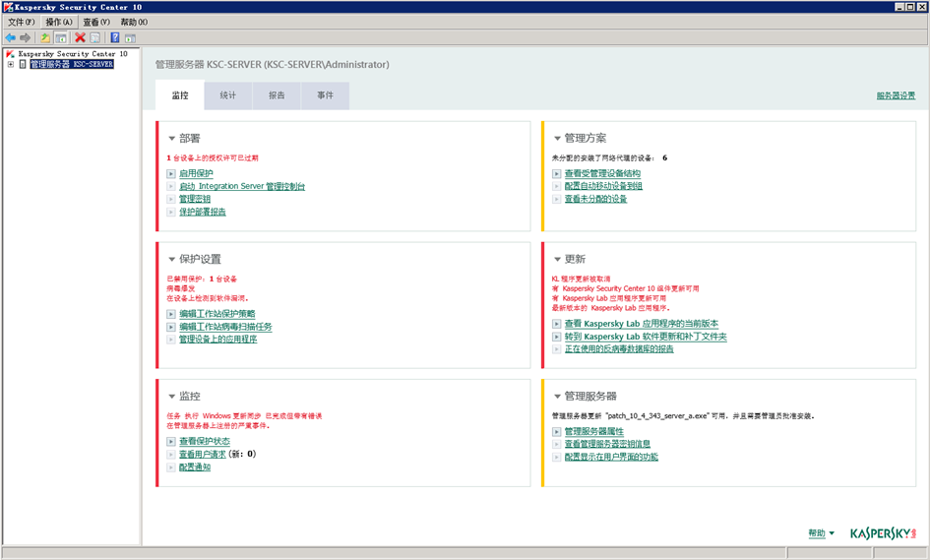Collapse the 部署 section triangle
Viewport: 930px width, 560px height.
pos(171,139)
